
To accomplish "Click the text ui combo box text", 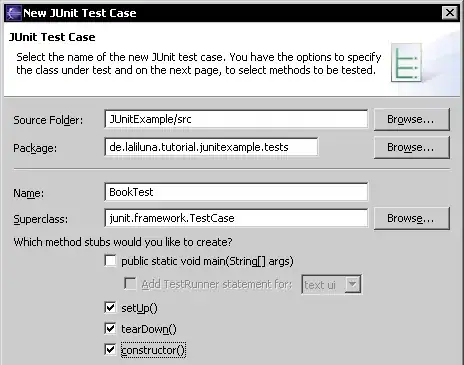I will pos(320,285).
